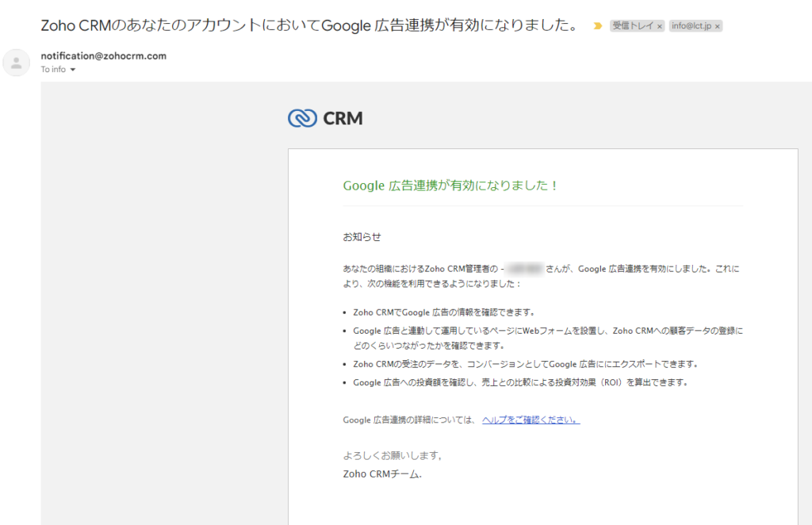Viewport: 812px width, 525px height.
Task: Click bullet about Webフォームを設置し
Action: click(x=548, y=338)
